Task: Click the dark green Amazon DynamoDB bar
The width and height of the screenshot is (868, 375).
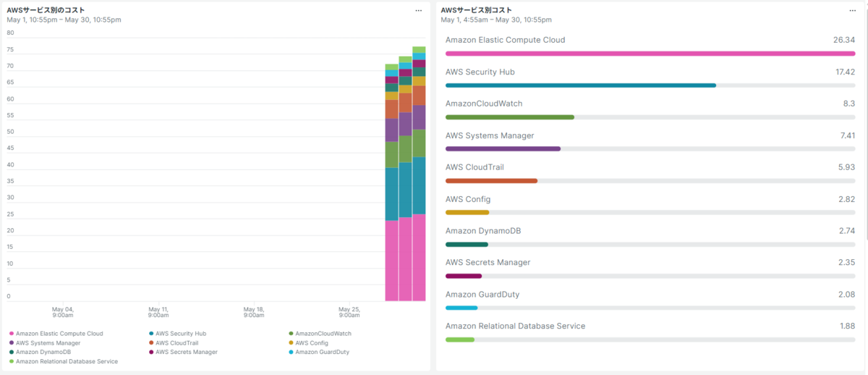Action: (x=467, y=245)
